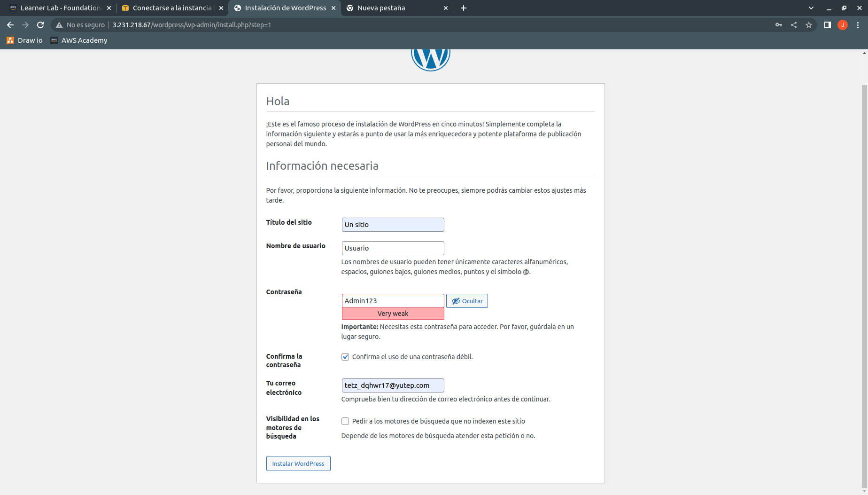Bookmark this page with the star icon
This screenshot has height=495, width=868.
tap(809, 25)
